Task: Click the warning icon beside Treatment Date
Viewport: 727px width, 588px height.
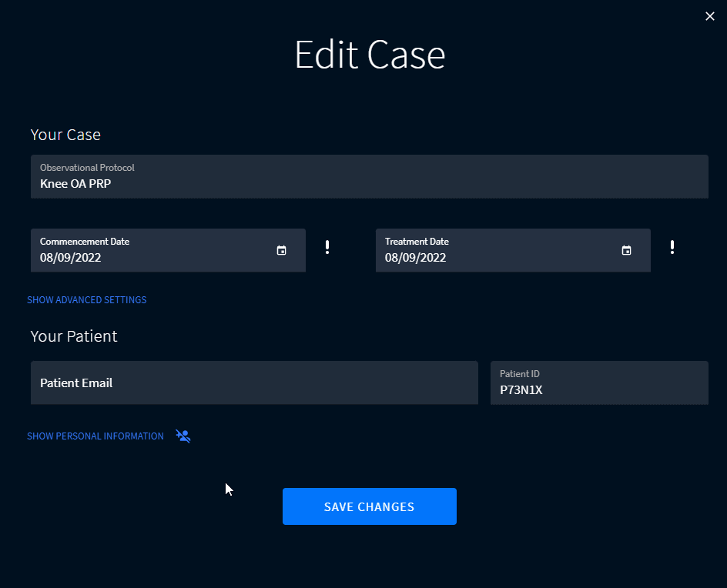Action: click(x=672, y=247)
